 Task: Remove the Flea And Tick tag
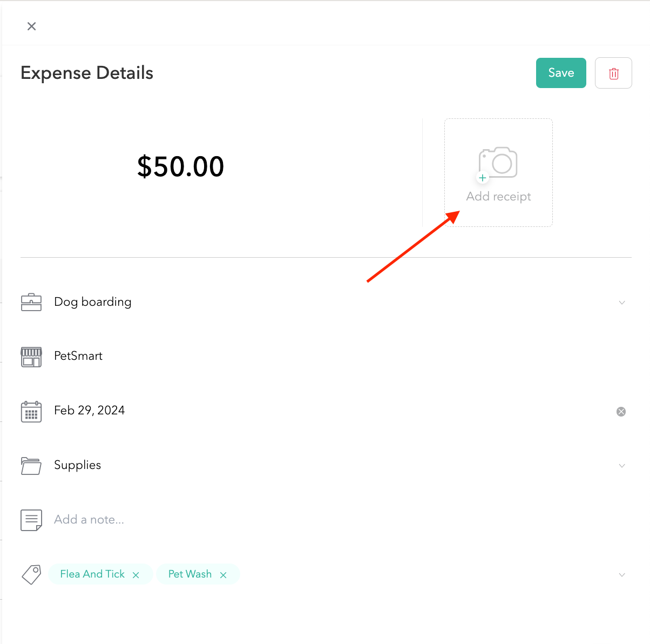[x=136, y=575]
